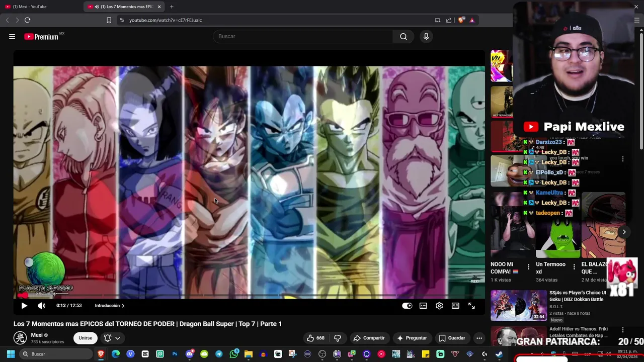Select the Los 7 Momentos tab

123,7
